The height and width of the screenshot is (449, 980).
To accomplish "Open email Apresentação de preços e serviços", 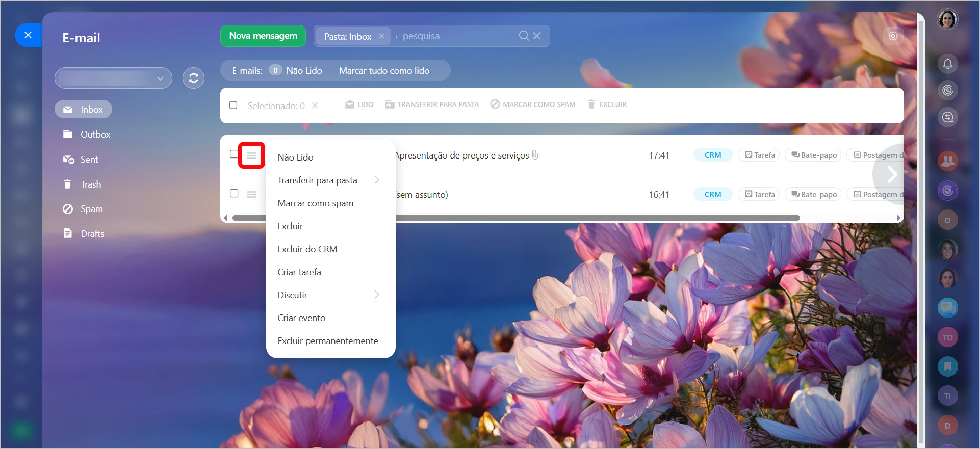I will point(462,155).
